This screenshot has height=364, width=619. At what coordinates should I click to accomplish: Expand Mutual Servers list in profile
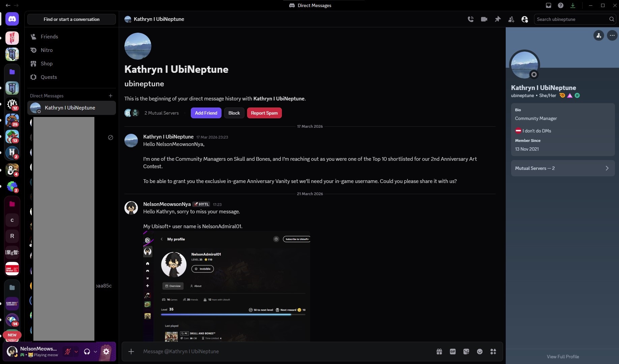[x=563, y=168]
